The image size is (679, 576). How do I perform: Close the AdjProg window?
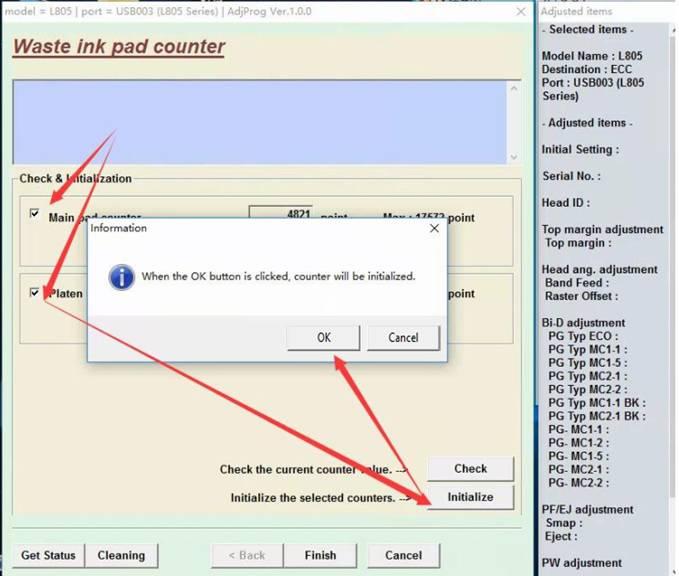(521, 12)
